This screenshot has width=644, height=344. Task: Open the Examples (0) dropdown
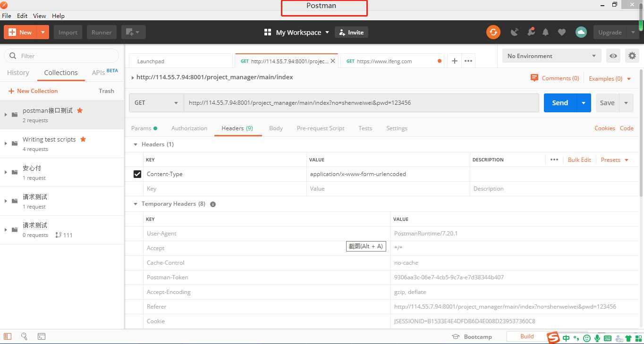pyautogui.click(x=610, y=78)
